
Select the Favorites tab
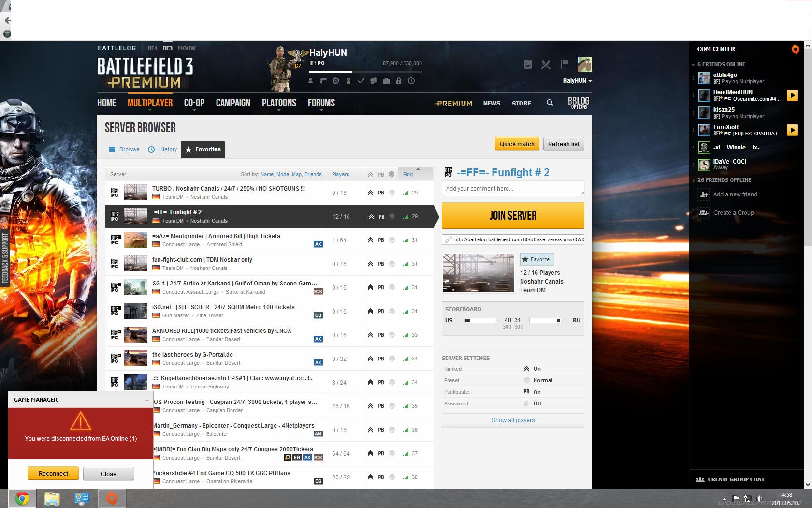(203, 149)
